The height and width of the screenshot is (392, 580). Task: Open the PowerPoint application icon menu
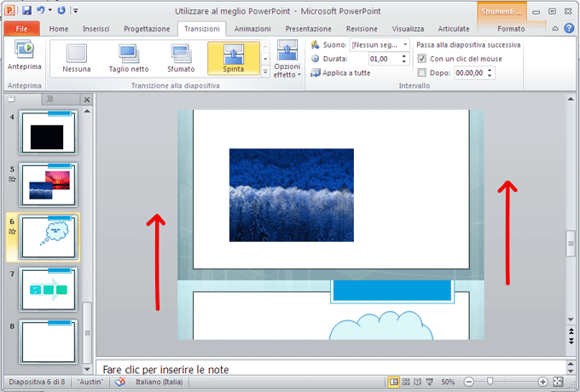9,10
